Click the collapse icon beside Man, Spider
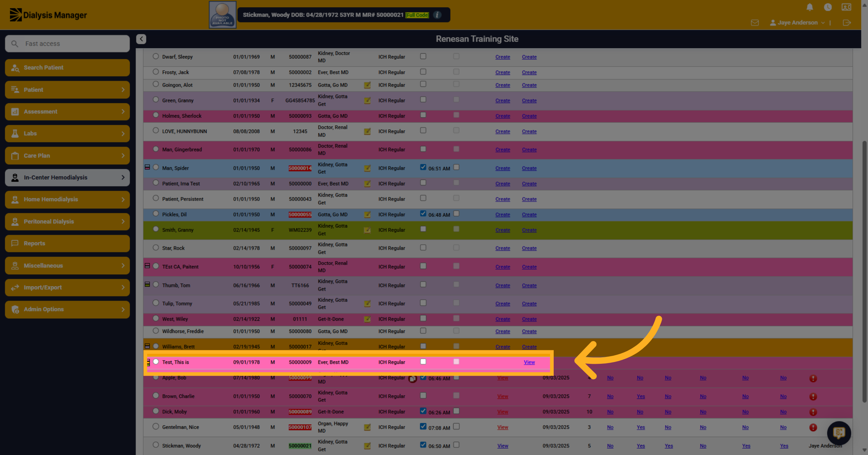This screenshot has height=455, width=868. click(147, 167)
